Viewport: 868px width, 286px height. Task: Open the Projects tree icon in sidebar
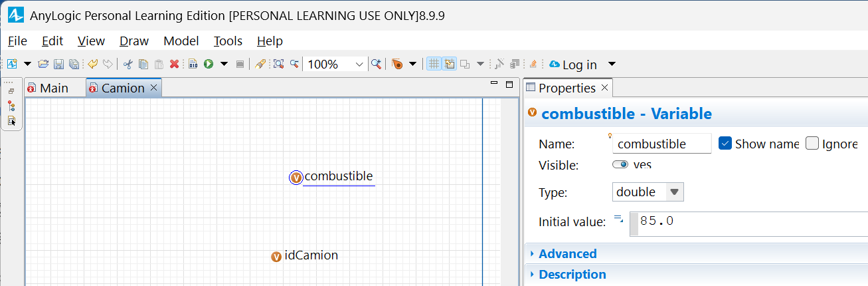coord(11,105)
